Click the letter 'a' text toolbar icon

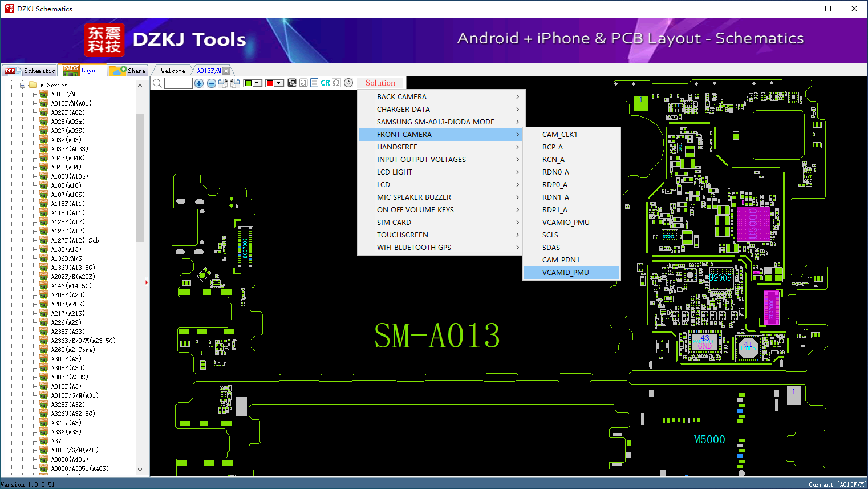tap(303, 83)
